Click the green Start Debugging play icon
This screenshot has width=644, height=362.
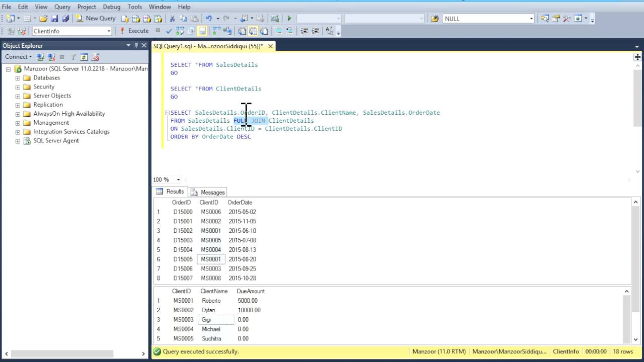click(x=289, y=19)
